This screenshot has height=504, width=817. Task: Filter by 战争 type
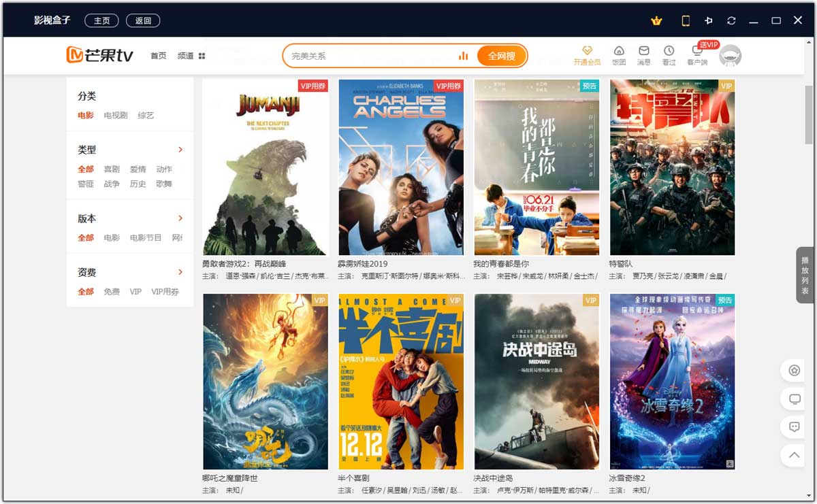(112, 184)
